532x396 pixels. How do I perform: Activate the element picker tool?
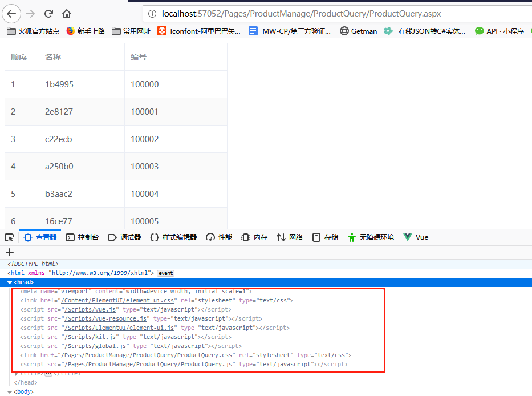pos(9,237)
